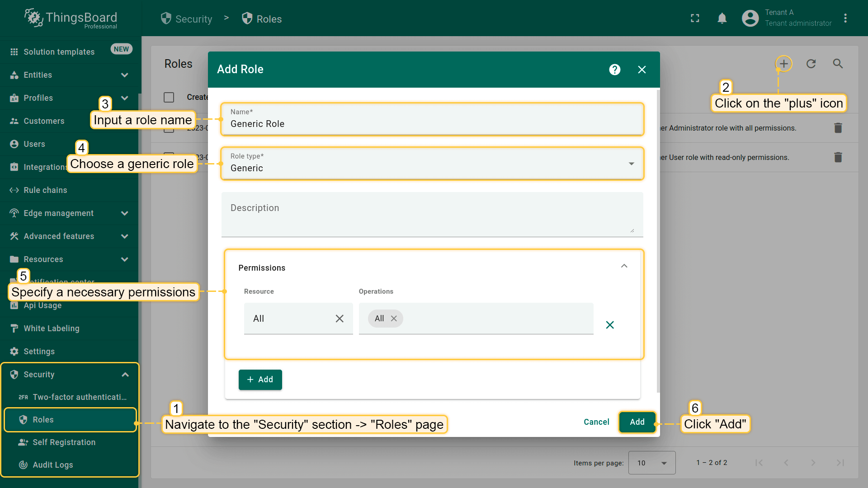Click the Description text area
This screenshot has width=868, height=488.
point(432,215)
